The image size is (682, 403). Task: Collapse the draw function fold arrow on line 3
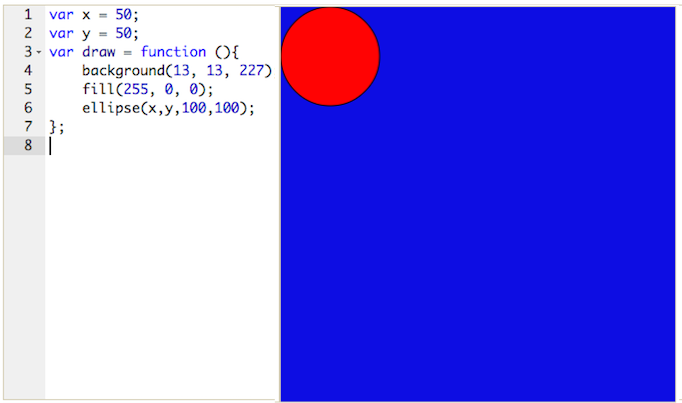39,53
